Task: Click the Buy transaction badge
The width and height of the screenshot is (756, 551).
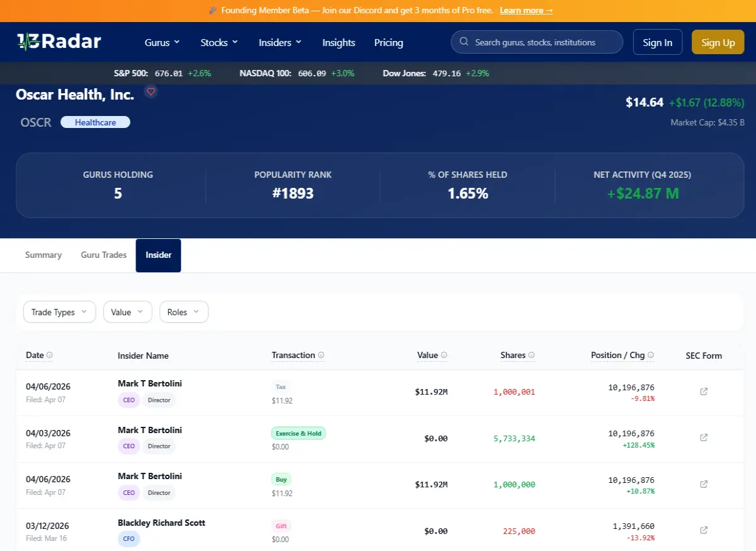Action: tap(281, 479)
